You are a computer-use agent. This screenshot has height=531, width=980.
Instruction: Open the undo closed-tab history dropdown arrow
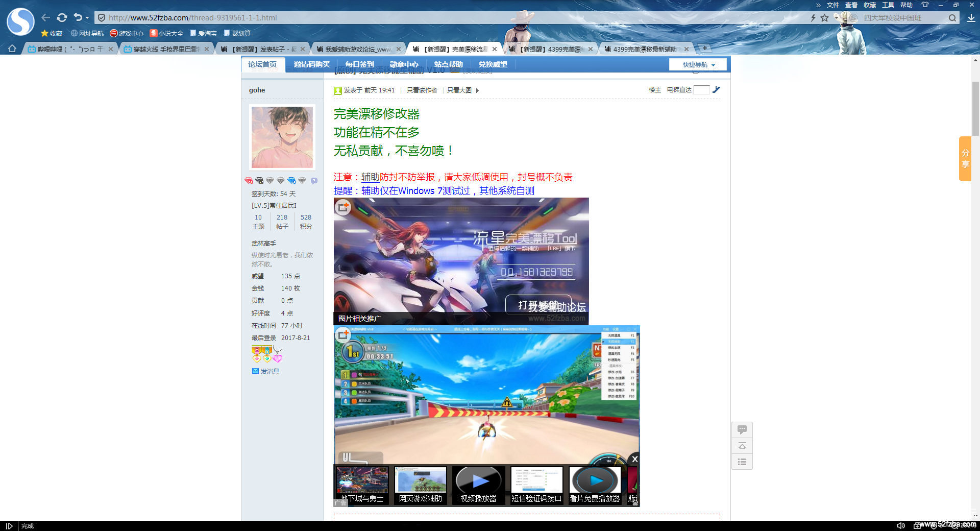coord(87,18)
